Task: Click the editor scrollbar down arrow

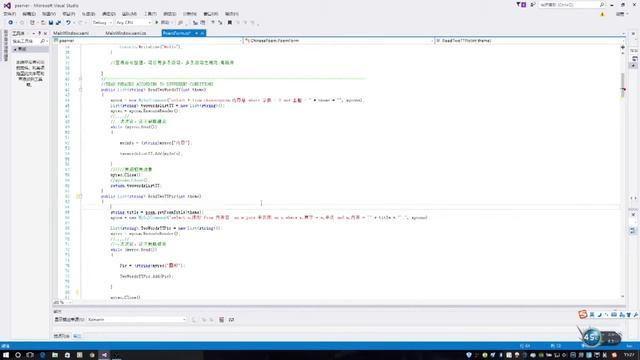Action: (x=622, y=297)
